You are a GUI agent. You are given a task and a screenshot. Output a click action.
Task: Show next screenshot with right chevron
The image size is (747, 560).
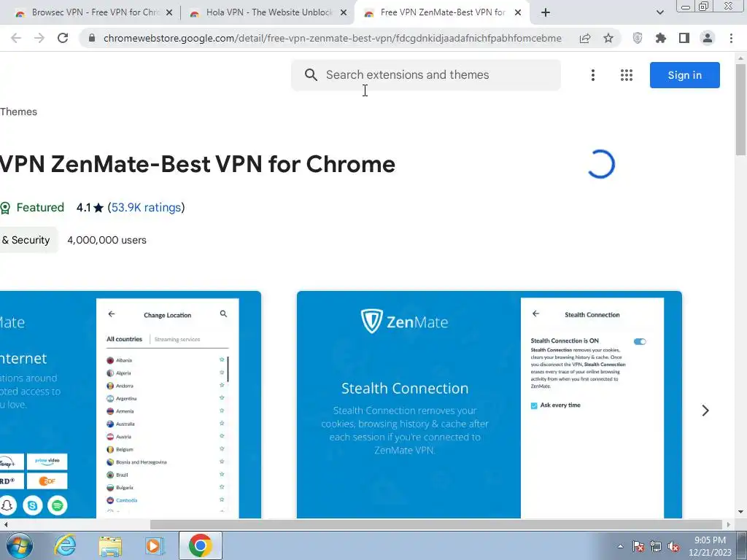coord(705,411)
